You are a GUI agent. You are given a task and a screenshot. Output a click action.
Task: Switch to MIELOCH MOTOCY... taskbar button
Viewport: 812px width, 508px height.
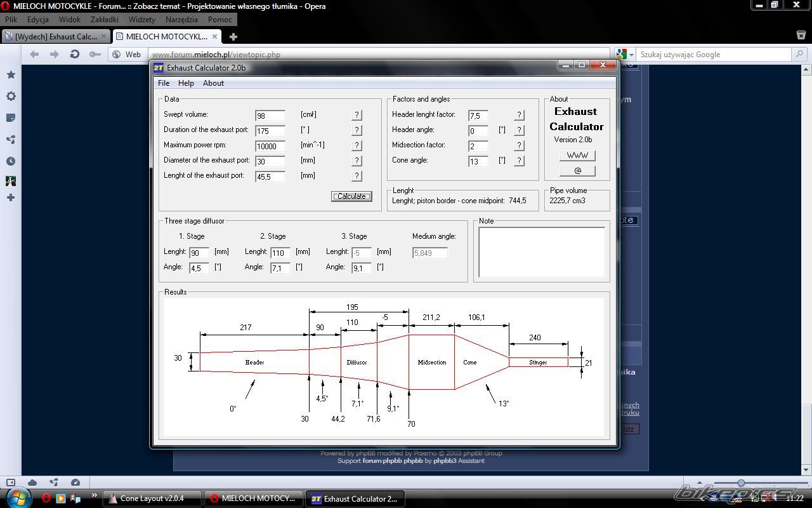[254, 498]
